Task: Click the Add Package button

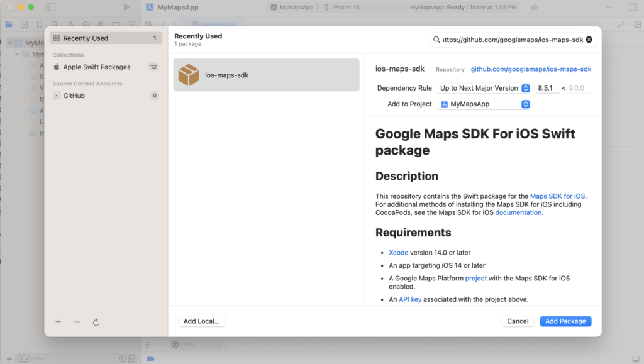Action: coord(565,321)
